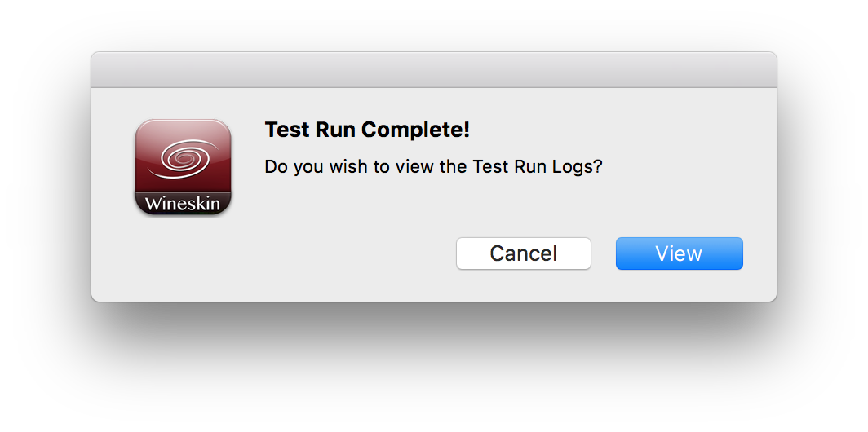868x432 pixels.
Task: Click the words Test Run Logs? in message
Action: (x=537, y=166)
